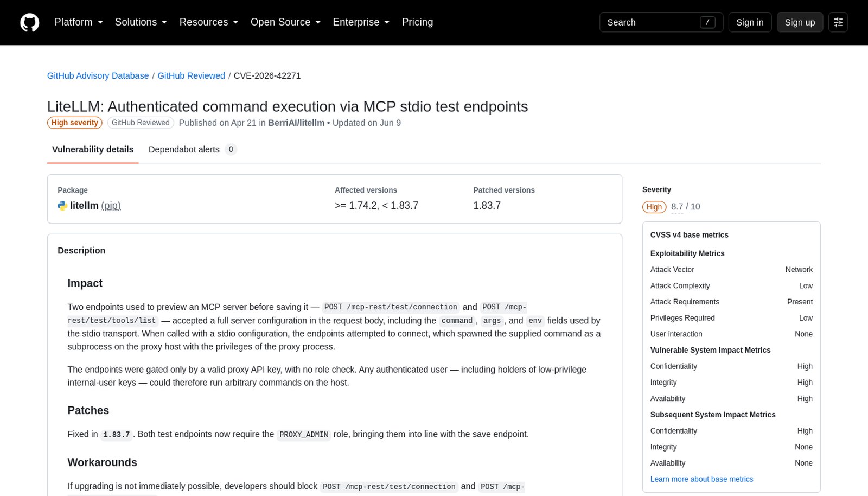Switch to the Dependabot alerts tab

tap(193, 149)
